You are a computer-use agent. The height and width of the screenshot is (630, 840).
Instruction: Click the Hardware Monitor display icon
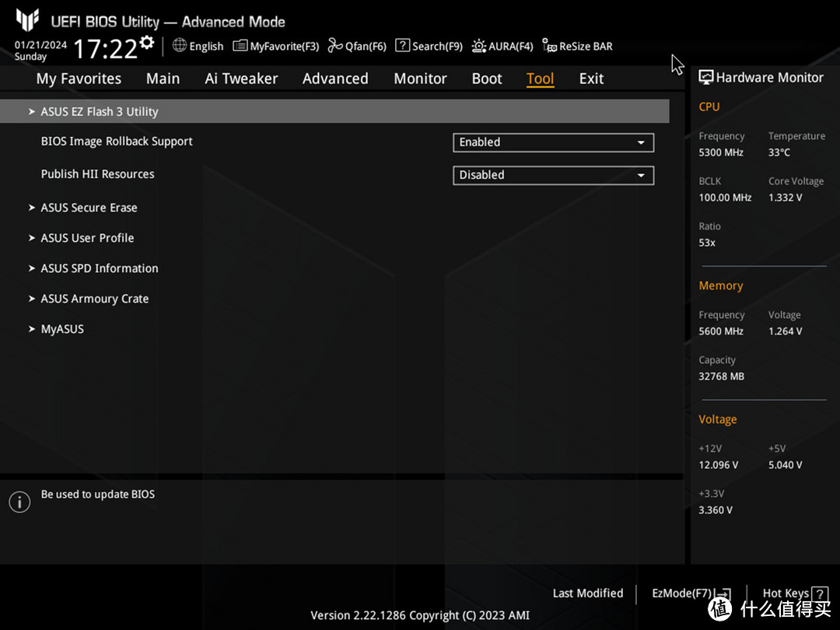706,77
